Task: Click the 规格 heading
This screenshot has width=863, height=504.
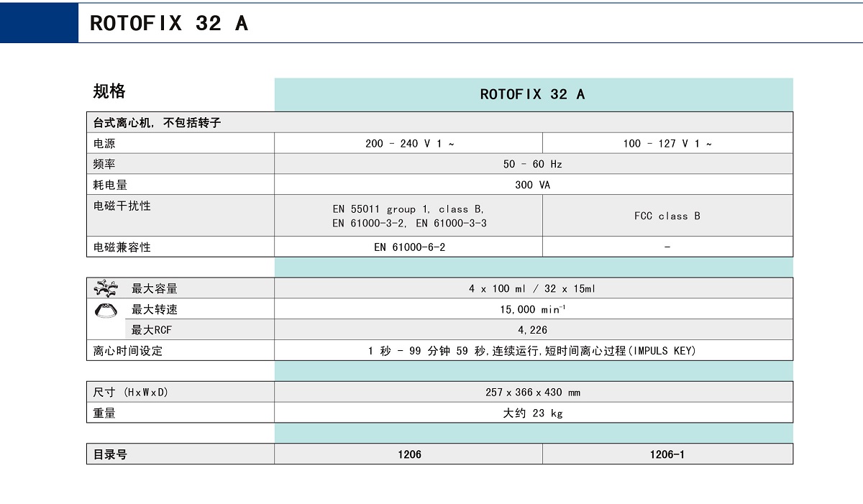Action: tap(109, 91)
